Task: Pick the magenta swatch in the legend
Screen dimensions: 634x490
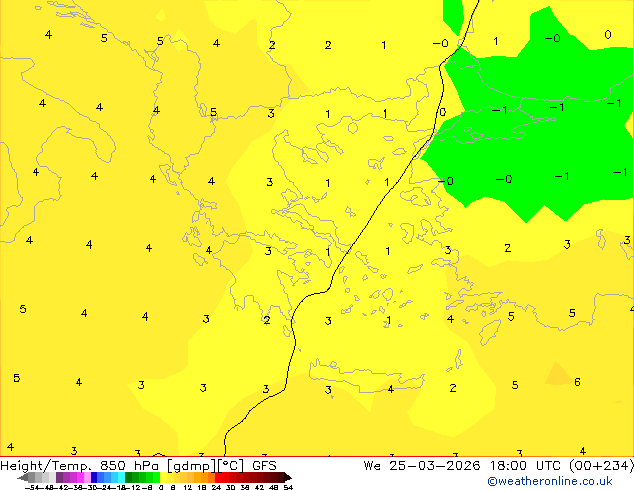Action: [x=80, y=477]
